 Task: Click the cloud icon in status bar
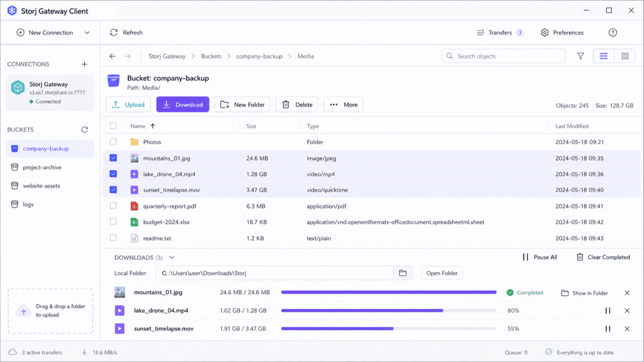coord(13,352)
